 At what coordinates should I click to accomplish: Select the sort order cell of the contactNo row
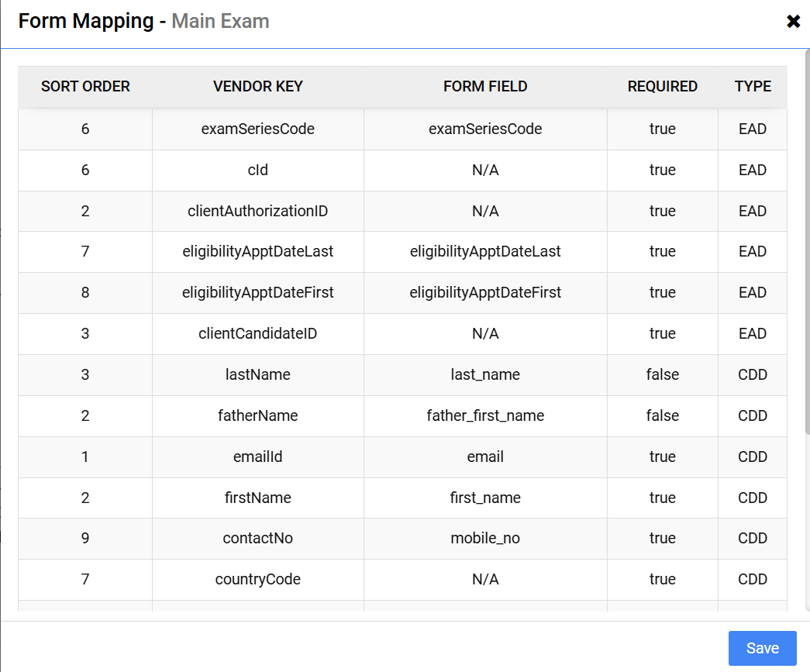[x=85, y=538]
